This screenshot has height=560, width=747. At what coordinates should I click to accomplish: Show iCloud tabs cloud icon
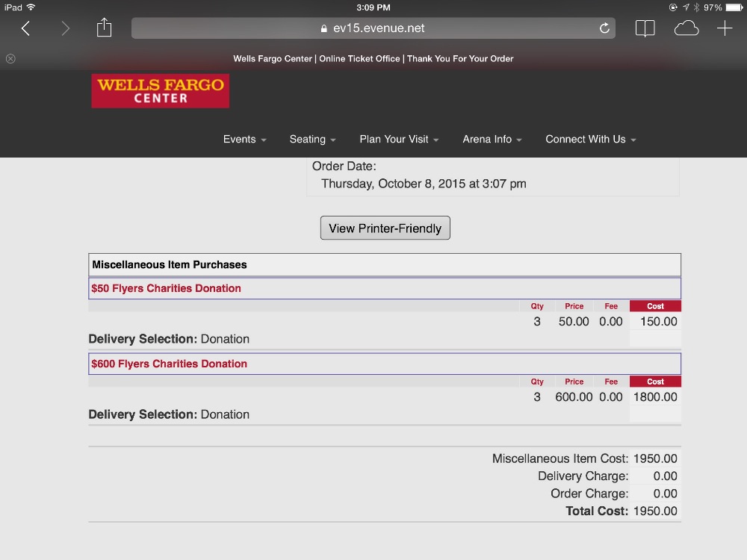[x=686, y=28]
